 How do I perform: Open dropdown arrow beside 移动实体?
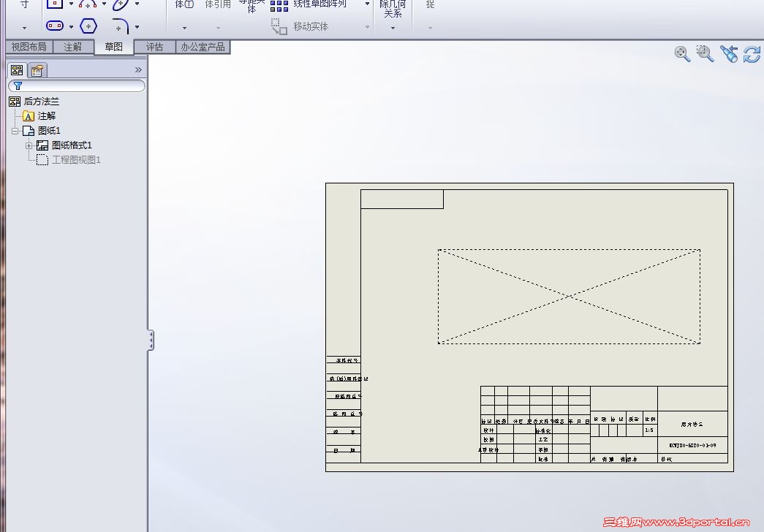point(367,27)
